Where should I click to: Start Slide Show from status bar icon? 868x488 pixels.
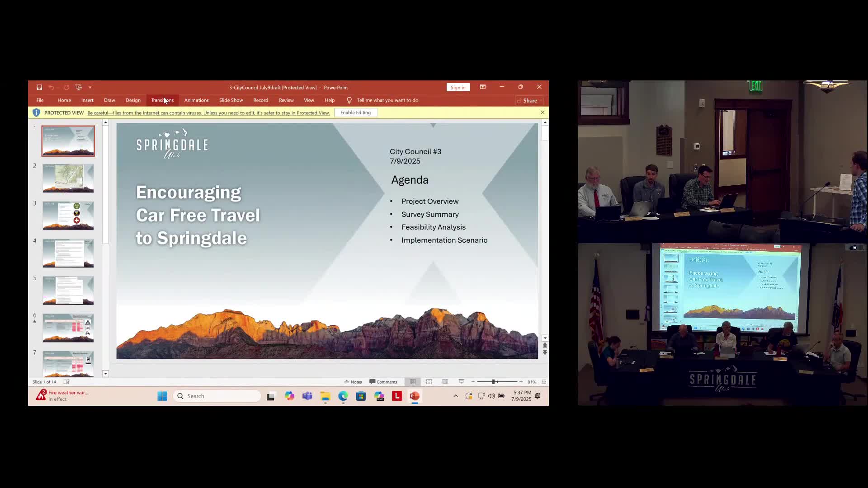462,382
